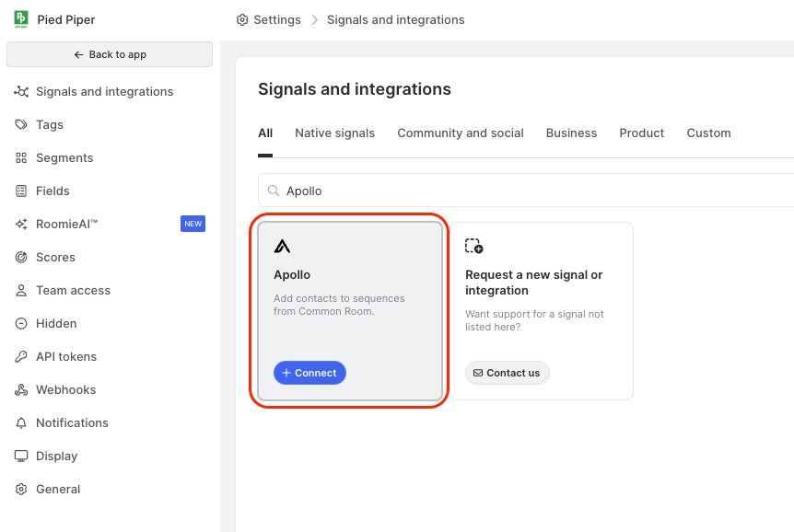The image size is (794, 532).
Task: Click the Apollo logo icon
Action: [x=282, y=247]
